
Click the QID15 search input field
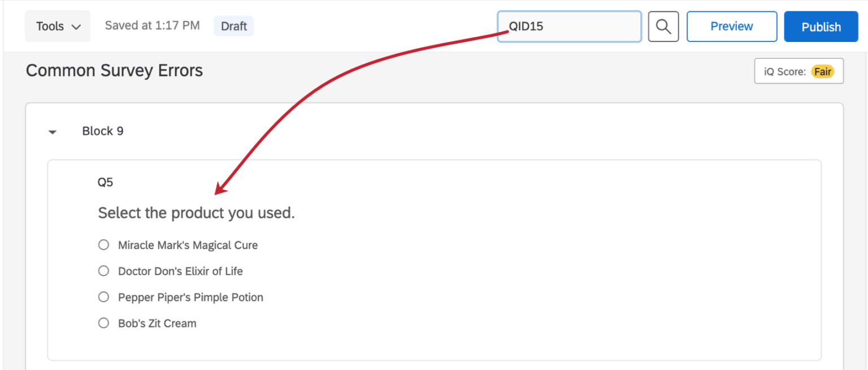pyautogui.click(x=568, y=26)
